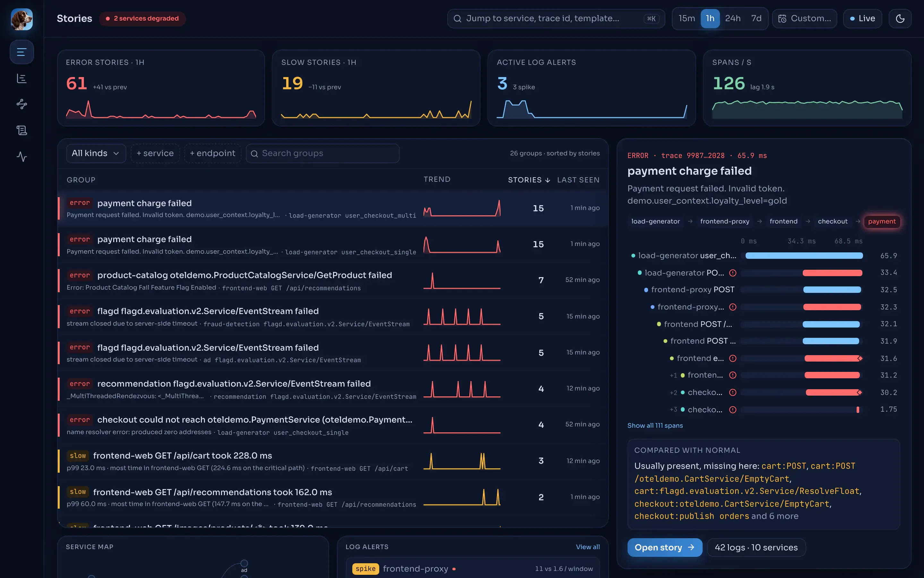Select the payment node in trace path
This screenshot has width=924, height=578.
[882, 221]
